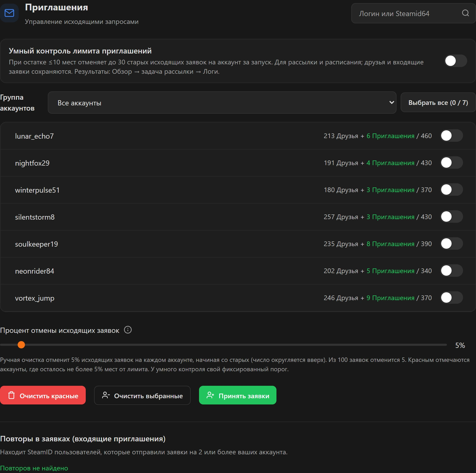The width and height of the screenshot is (476, 473).
Task: Enable the silentstorm8 account toggle
Action: point(452,217)
